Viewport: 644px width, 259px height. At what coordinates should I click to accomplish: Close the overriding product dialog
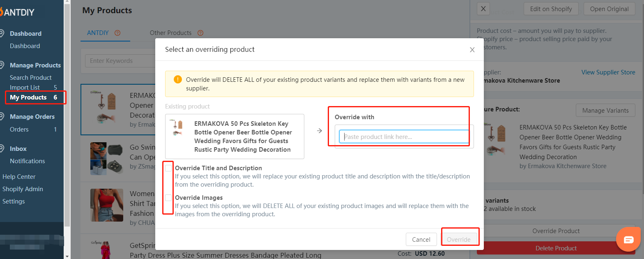click(x=472, y=50)
